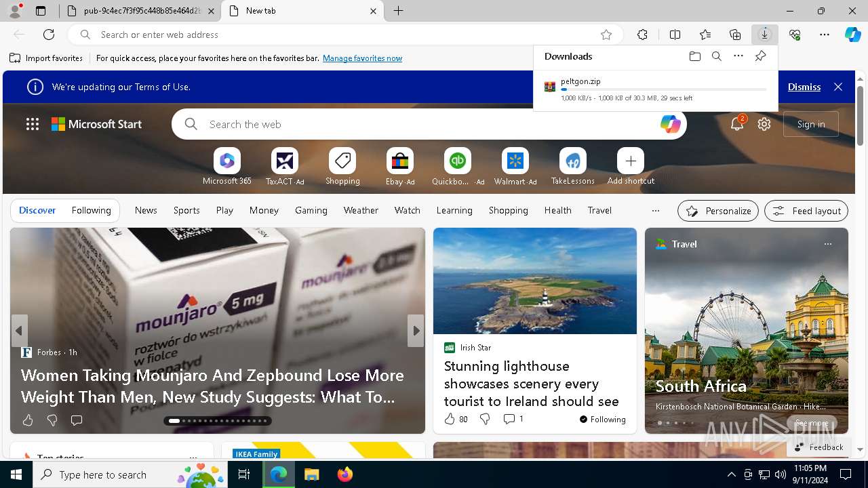
Task: Launch Copilot from the toolbar
Action: (x=852, y=35)
